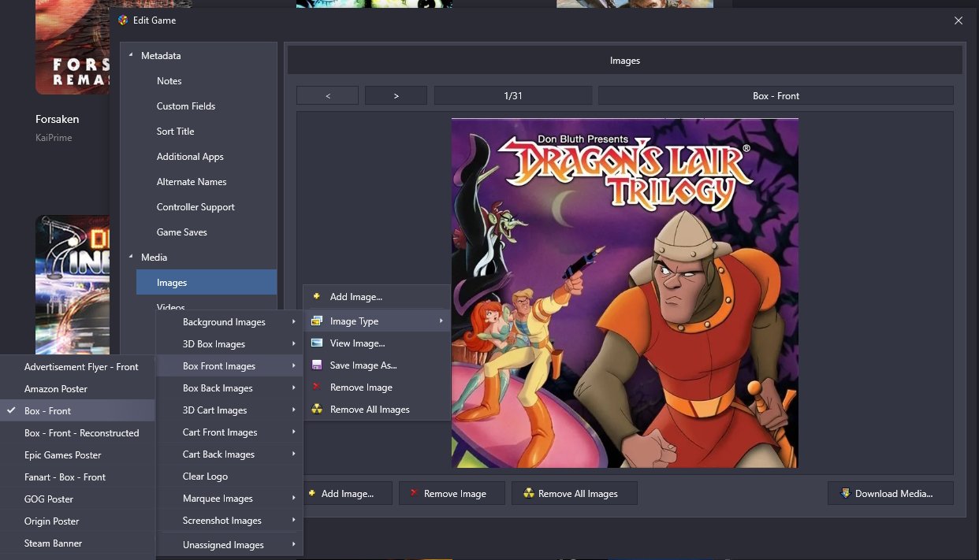Click the Forsaken game title in the library
Screen dimensions: 979x560
point(57,120)
